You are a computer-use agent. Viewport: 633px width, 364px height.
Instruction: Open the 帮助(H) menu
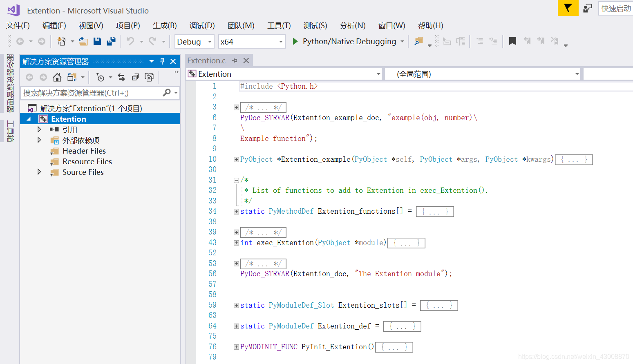[x=431, y=25]
